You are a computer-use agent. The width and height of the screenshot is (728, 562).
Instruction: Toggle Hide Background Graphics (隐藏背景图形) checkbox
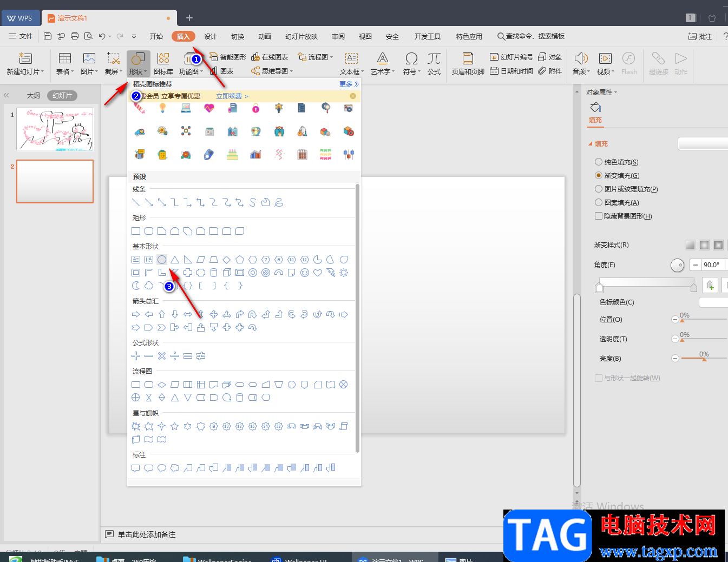click(x=599, y=216)
